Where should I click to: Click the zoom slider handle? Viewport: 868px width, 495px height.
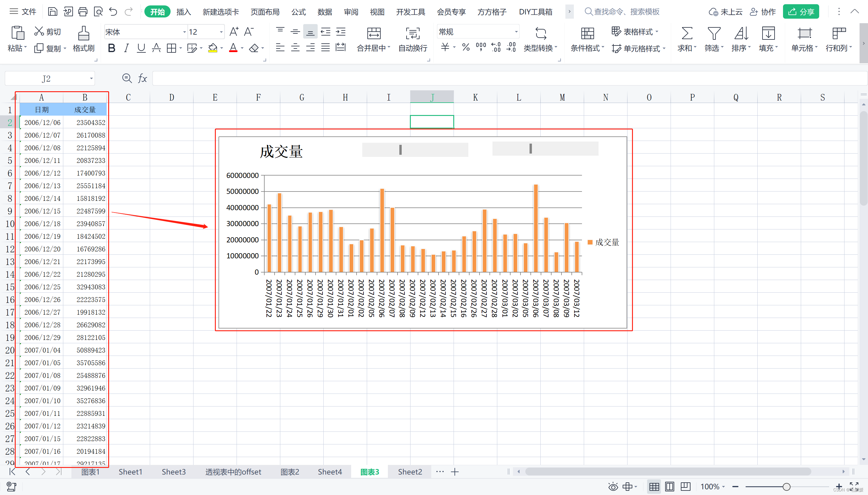coord(786,487)
